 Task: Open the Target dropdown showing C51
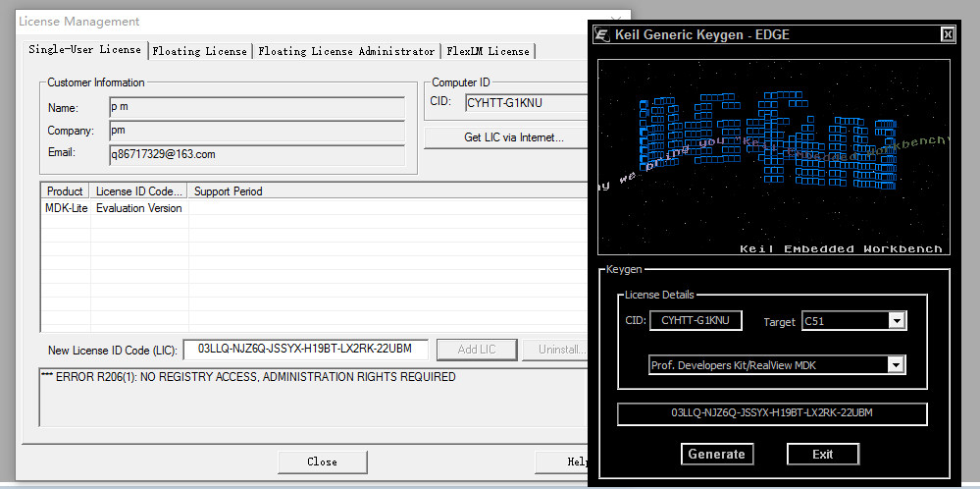897,321
